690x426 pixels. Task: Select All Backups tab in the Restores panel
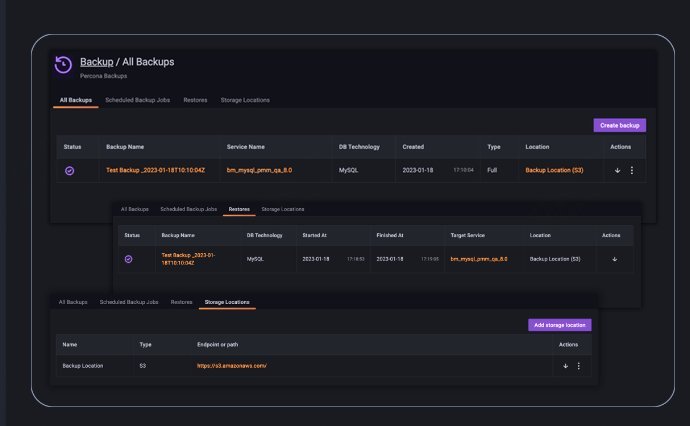point(134,209)
